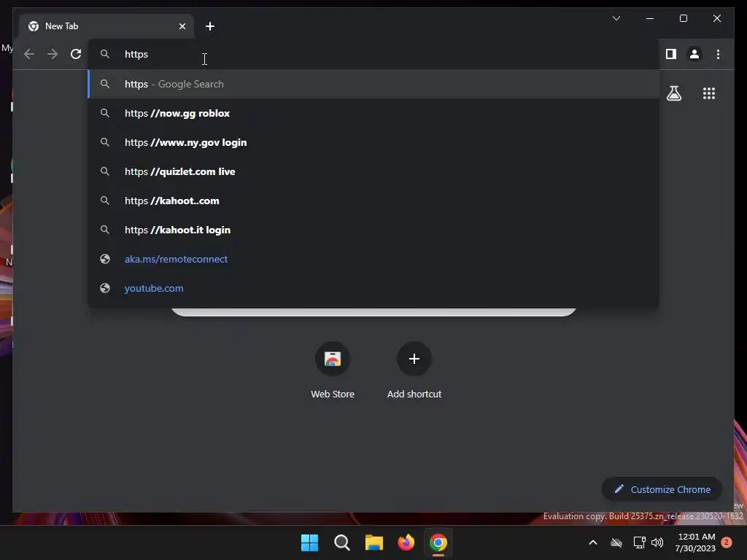The width and height of the screenshot is (747, 560).
Task: Open a new tab with plus button
Action: tap(210, 26)
